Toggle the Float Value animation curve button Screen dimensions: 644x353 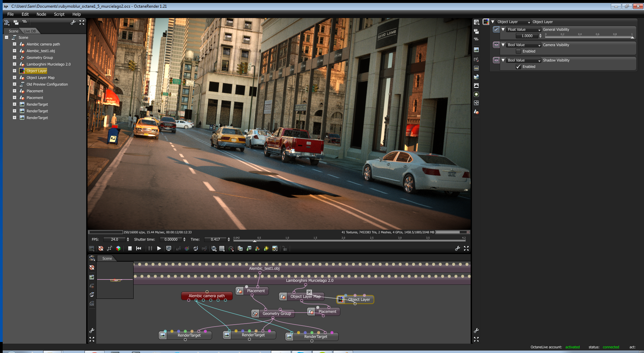coord(496,29)
